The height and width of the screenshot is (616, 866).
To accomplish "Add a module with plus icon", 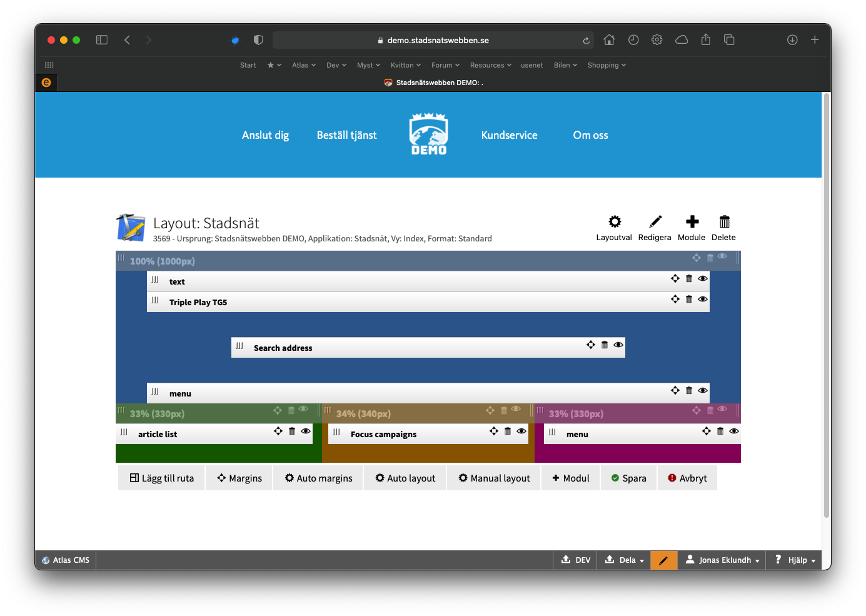I will click(x=692, y=222).
